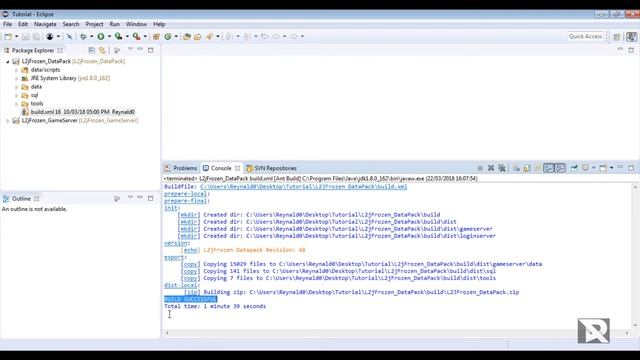Open the File menu

[7, 24]
